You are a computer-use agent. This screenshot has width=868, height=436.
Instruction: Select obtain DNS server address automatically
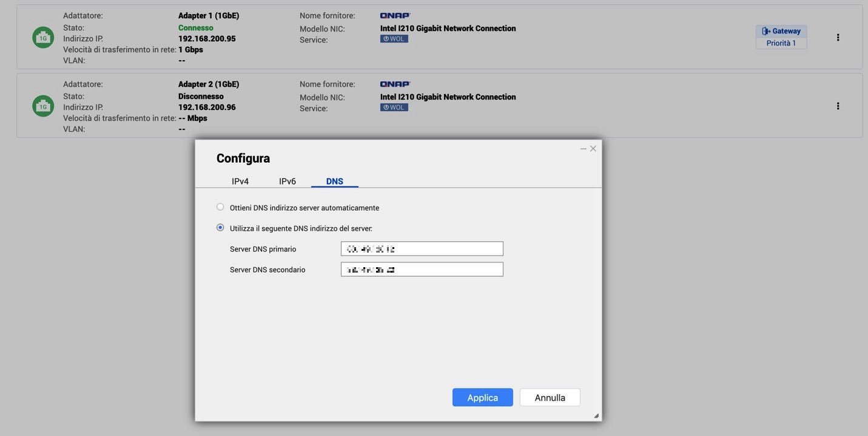[x=220, y=207]
